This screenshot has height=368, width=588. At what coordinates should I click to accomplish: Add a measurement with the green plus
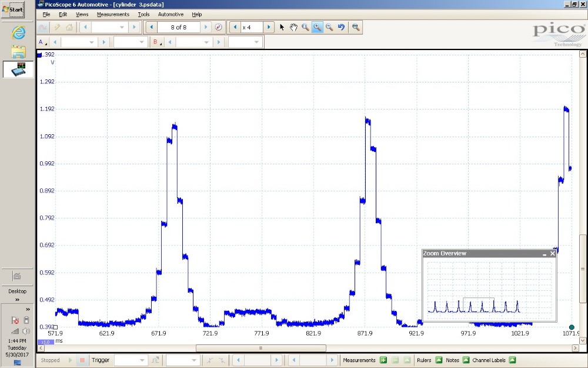[x=383, y=360]
